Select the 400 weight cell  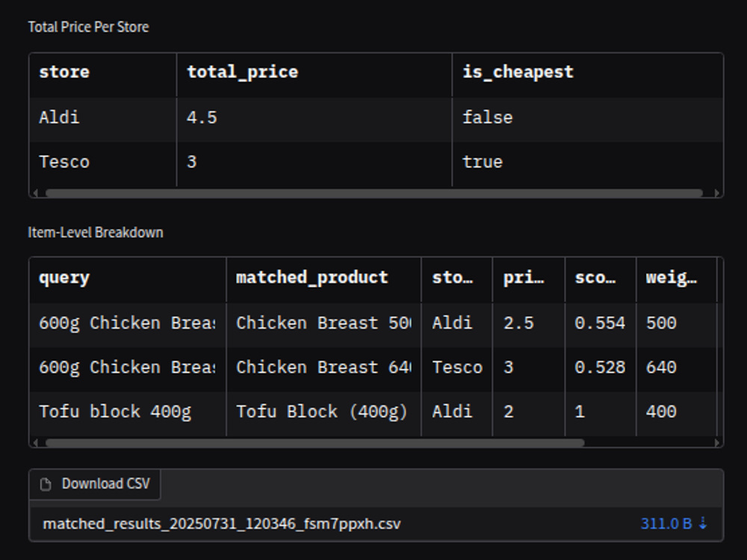(677, 412)
